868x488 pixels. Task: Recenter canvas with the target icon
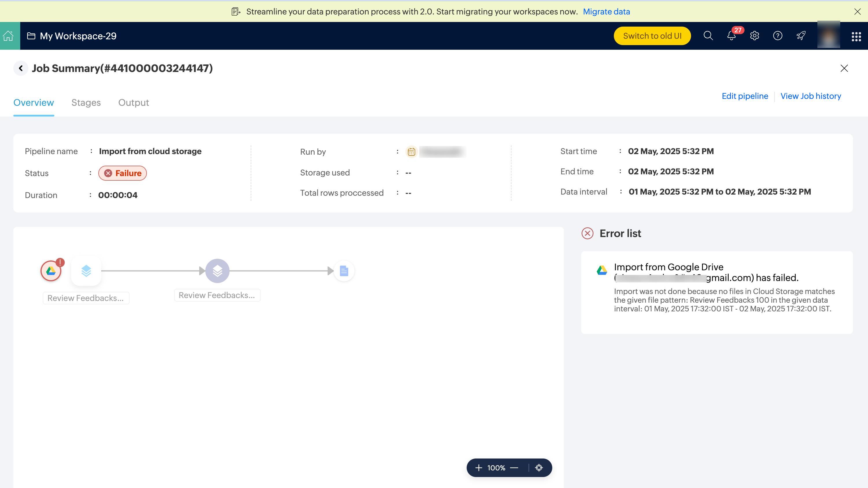pos(539,468)
